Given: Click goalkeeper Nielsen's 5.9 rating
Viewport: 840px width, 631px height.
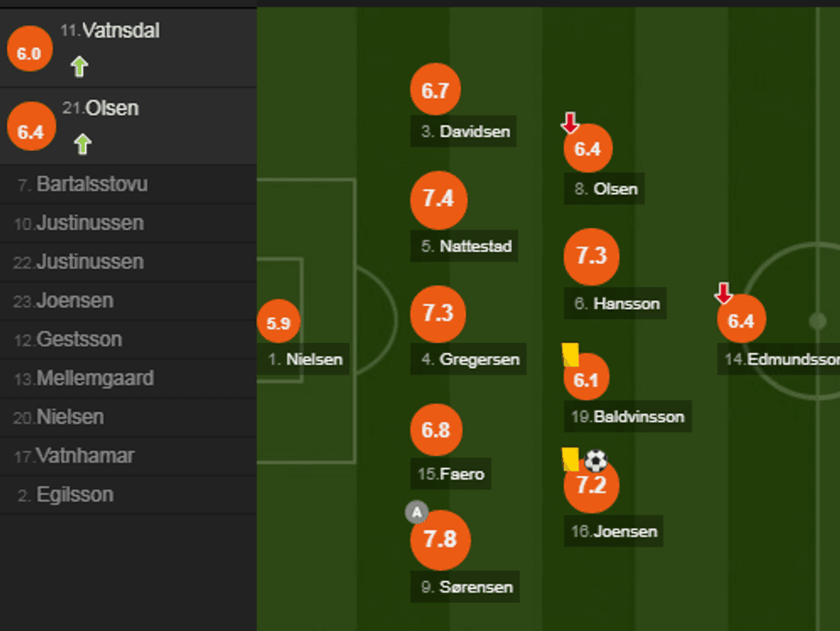Looking at the screenshot, I should (279, 323).
